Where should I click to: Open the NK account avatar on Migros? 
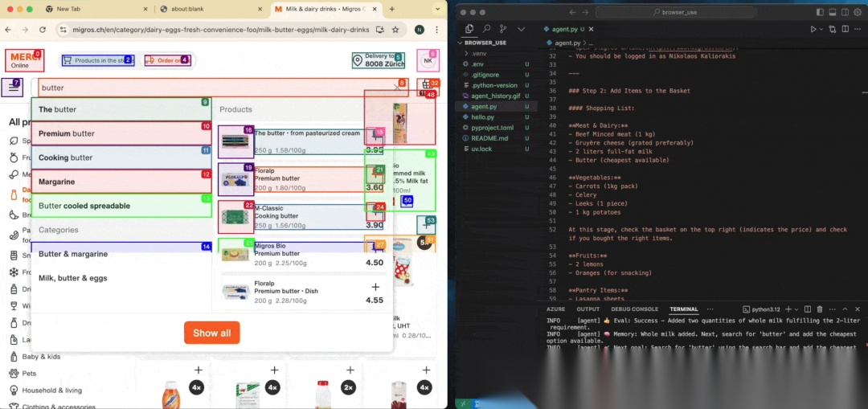[x=428, y=61]
